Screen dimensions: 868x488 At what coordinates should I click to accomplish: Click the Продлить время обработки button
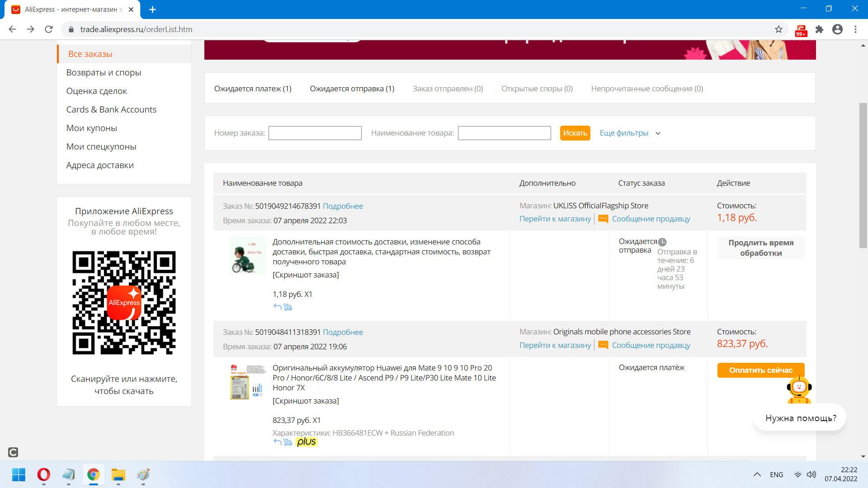click(761, 248)
